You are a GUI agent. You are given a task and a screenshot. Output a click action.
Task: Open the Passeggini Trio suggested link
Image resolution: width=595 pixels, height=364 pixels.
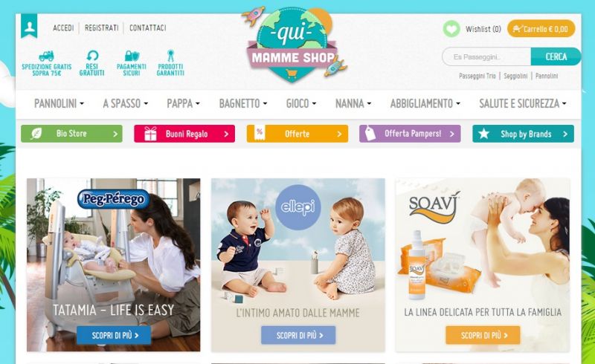click(477, 76)
